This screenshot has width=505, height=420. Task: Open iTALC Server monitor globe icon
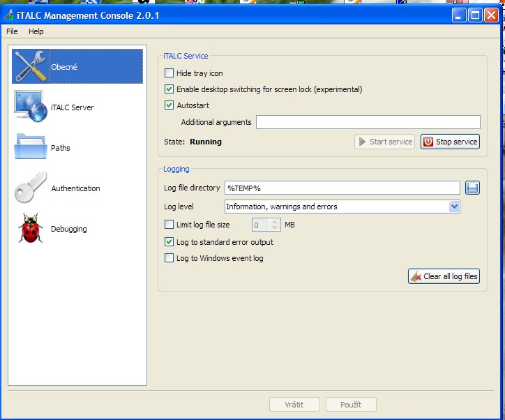tap(31, 107)
